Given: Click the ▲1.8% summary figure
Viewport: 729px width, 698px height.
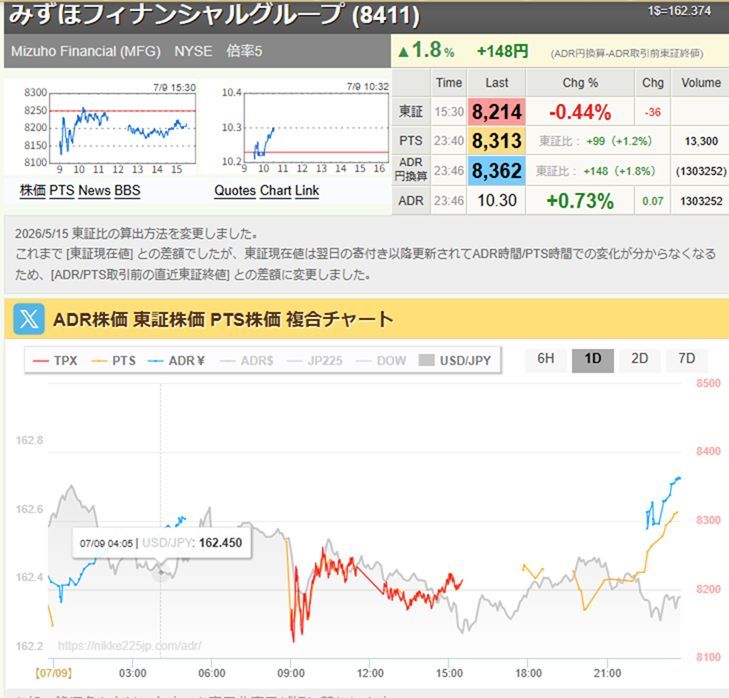Looking at the screenshot, I should coord(426,50).
